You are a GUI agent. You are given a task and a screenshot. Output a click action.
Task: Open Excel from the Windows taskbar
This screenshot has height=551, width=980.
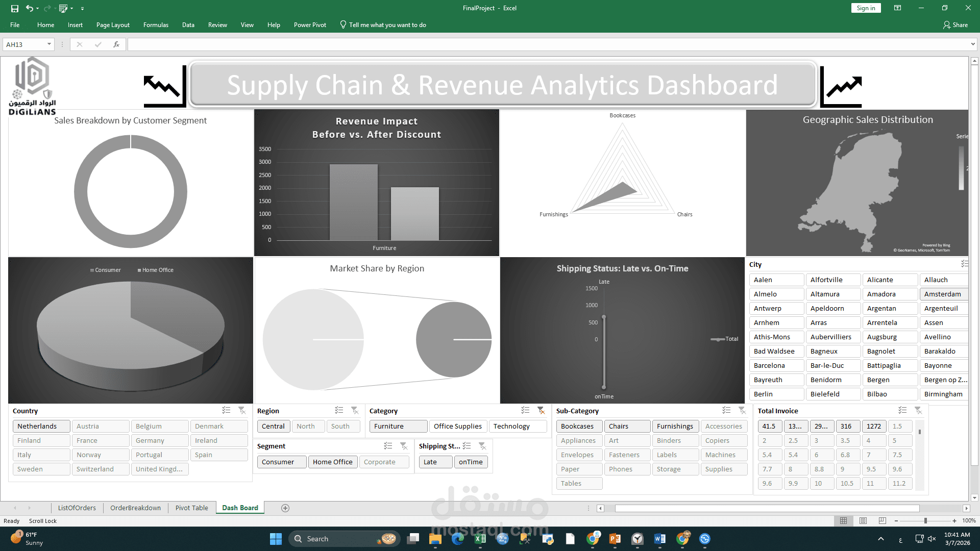pos(480,539)
